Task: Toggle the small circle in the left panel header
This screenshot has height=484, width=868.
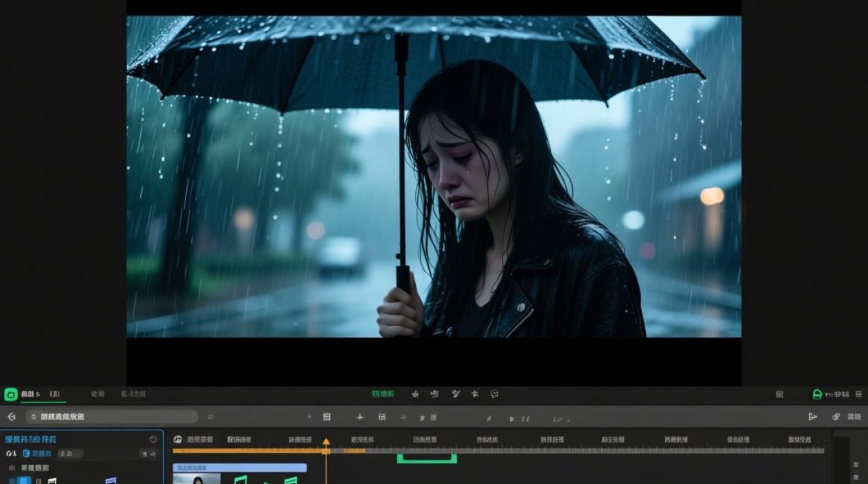Action: (153, 439)
